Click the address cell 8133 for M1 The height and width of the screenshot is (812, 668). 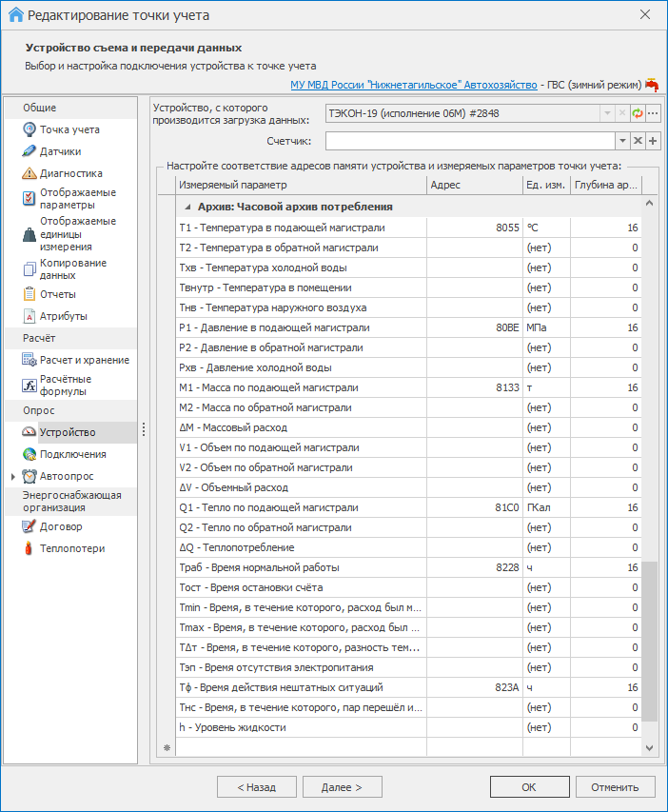pos(475,387)
